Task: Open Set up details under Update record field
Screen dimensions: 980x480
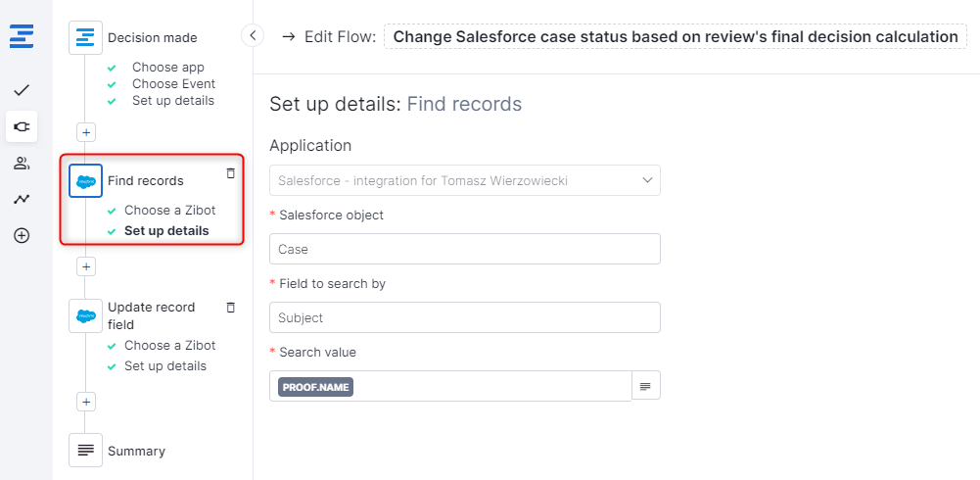Action: point(165,365)
